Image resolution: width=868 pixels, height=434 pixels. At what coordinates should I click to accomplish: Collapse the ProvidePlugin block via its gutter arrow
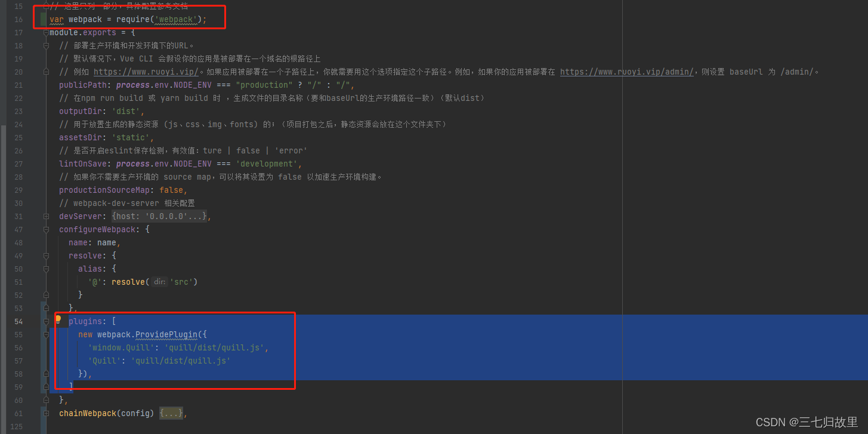click(46, 334)
